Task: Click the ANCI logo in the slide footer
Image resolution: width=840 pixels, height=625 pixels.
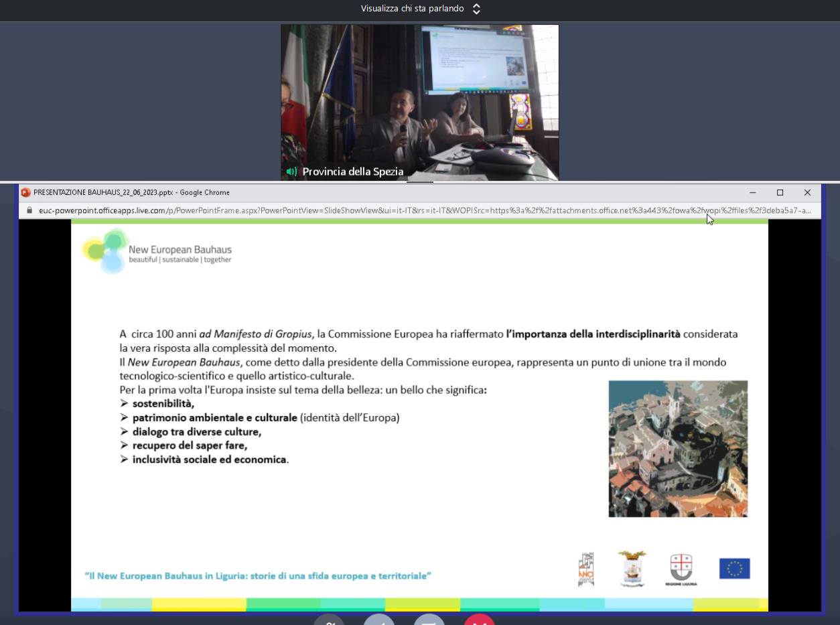Action: pyautogui.click(x=586, y=569)
